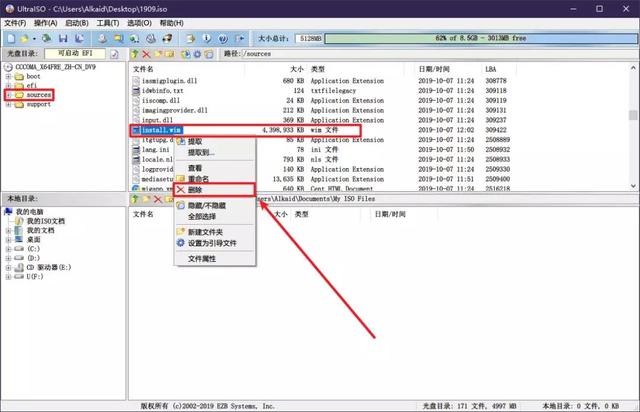640x412 pixels.
Task: Click the Help question mark icon
Action: click(223, 38)
